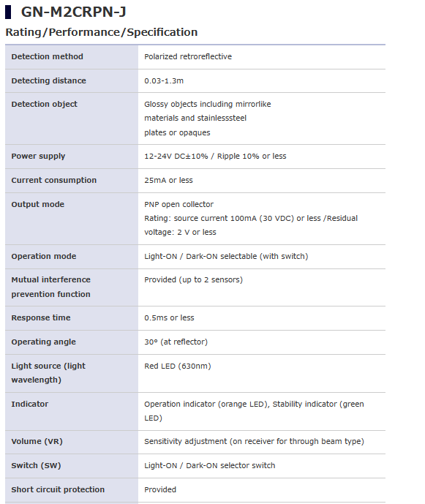Click the 0.5ms or less response value

(169, 318)
